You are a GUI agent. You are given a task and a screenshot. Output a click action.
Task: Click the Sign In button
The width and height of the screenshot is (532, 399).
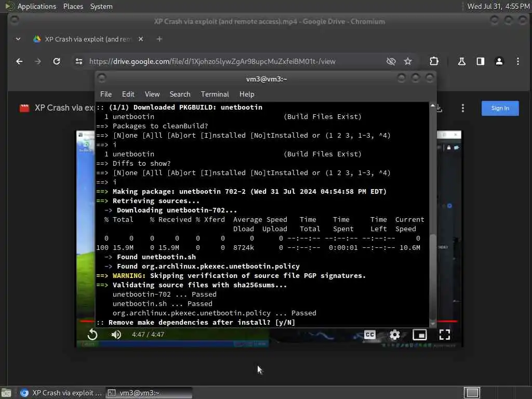pos(500,108)
